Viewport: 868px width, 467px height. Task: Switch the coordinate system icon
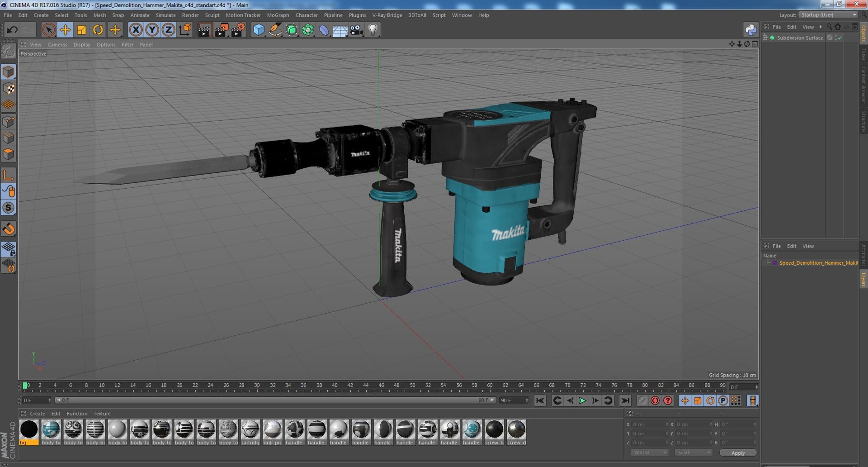(x=185, y=30)
